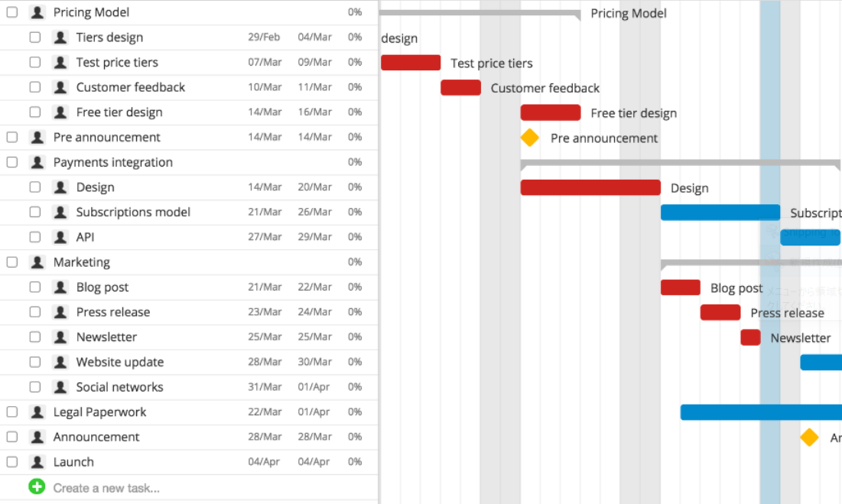Collapse the Marketing group summary bar
The width and height of the screenshot is (842, 504).
tap(749, 263)
